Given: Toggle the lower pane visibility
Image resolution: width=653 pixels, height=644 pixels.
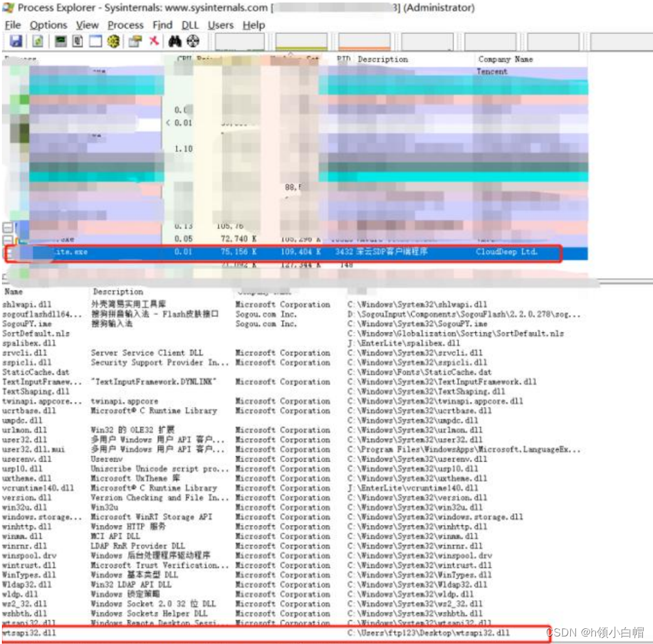Looking at the screenshot, I should (x=95, y=41).
